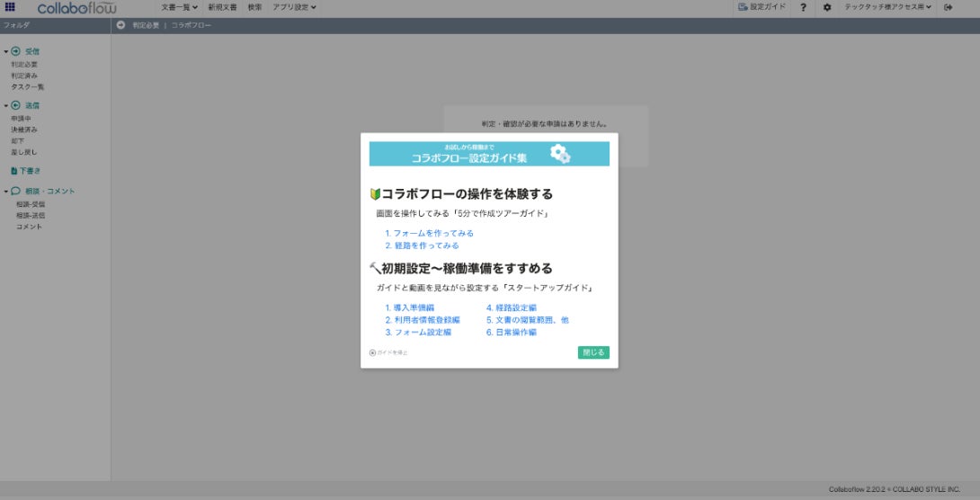The image size is (980, 500).
Task: Select タスク一覧 in the folder tree
Action: click(x=28, y=87)
